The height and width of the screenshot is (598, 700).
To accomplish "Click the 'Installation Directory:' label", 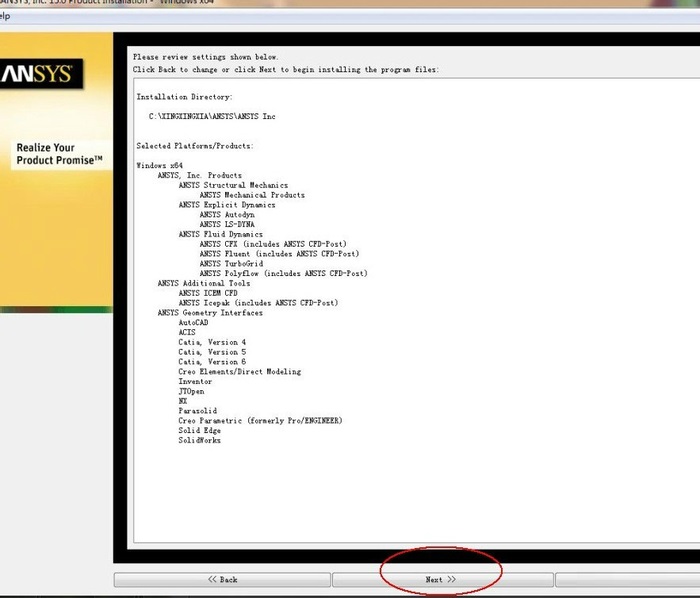I will tap(184, 96).
